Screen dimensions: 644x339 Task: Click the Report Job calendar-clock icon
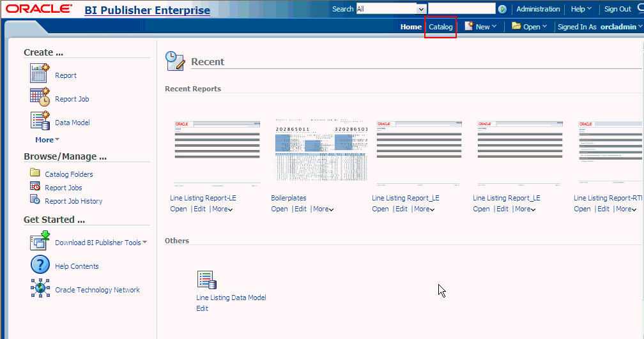tap(40, 97)
